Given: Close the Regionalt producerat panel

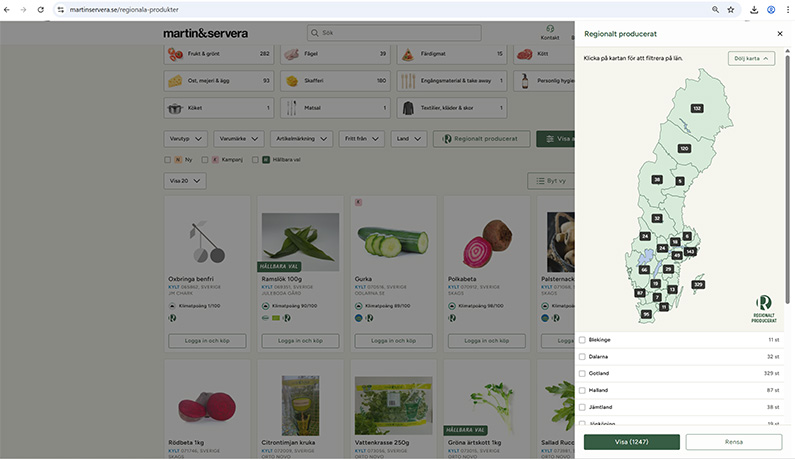Looking at the screenshot, I should pyautogui.click(x=780, y=33).
